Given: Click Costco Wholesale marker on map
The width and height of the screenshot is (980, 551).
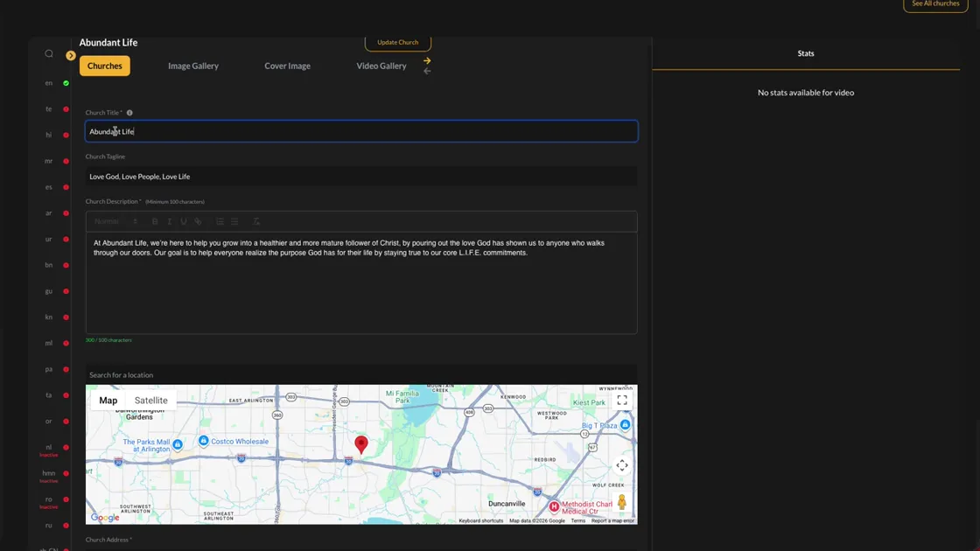Looking at the screenshot, I should click(x=203, y=441).
